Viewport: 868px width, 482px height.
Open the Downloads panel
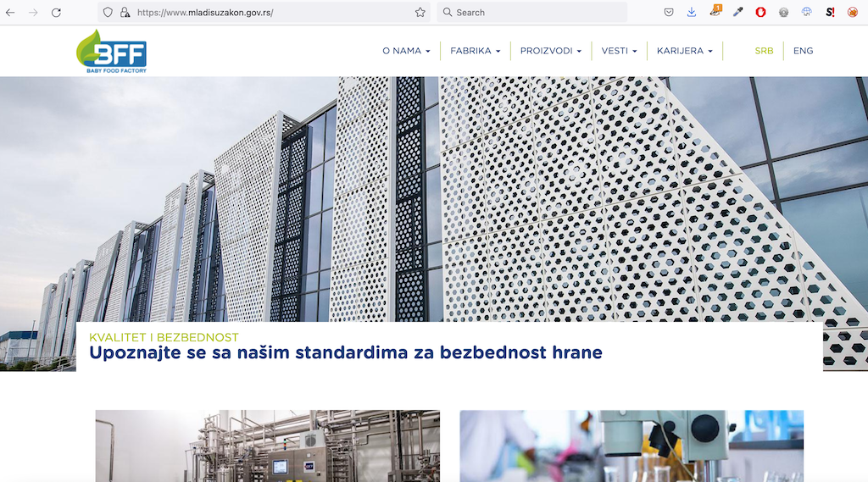(692, 12)
